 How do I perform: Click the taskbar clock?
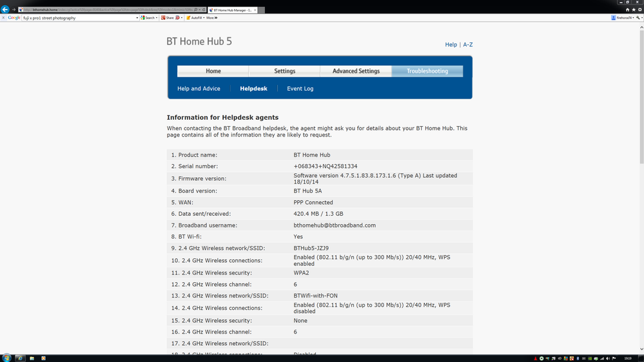pyautogui.click(x=628, y=358)
